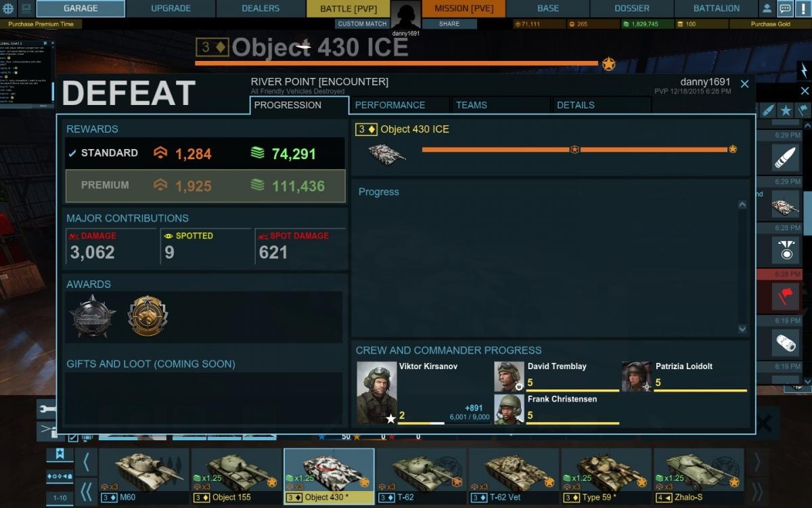
Task: Toggle the checkbox below the scissors icon
Action: [73, 438]
